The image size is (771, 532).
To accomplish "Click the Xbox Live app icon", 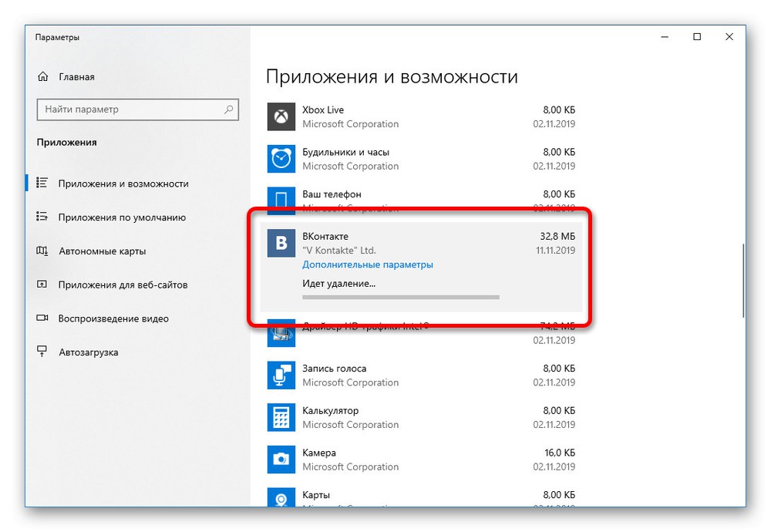I will point(281,116).
